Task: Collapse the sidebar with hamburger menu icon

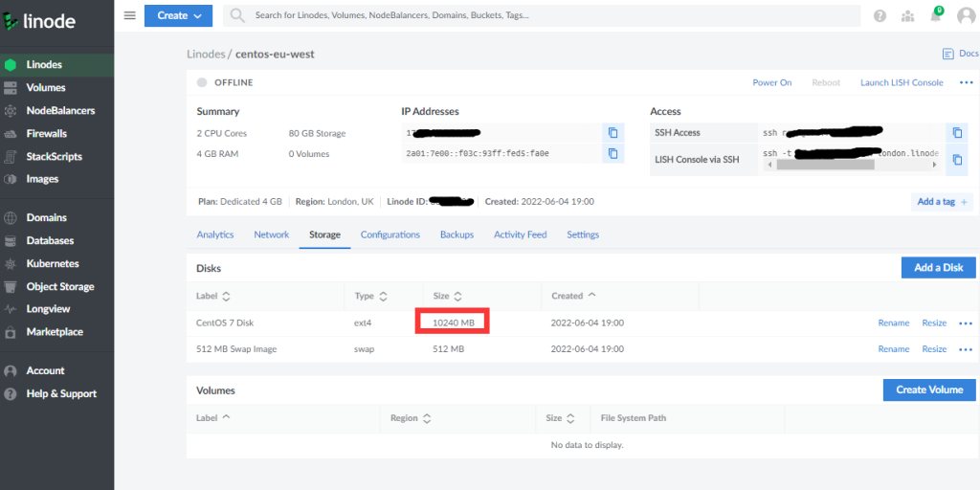Action: pyautogui.click(x=129, y=15)
